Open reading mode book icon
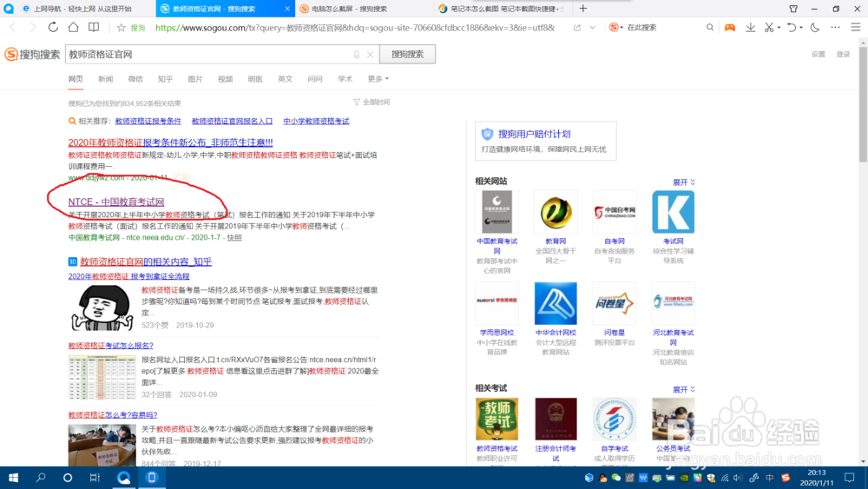Image resolution: width=868 pixels, height=489 pixels. [x=94, y=27]
